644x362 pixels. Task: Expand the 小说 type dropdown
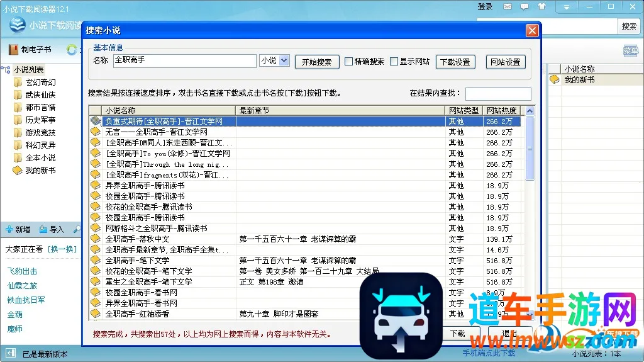pyautogui.click(x=284, y=60)
